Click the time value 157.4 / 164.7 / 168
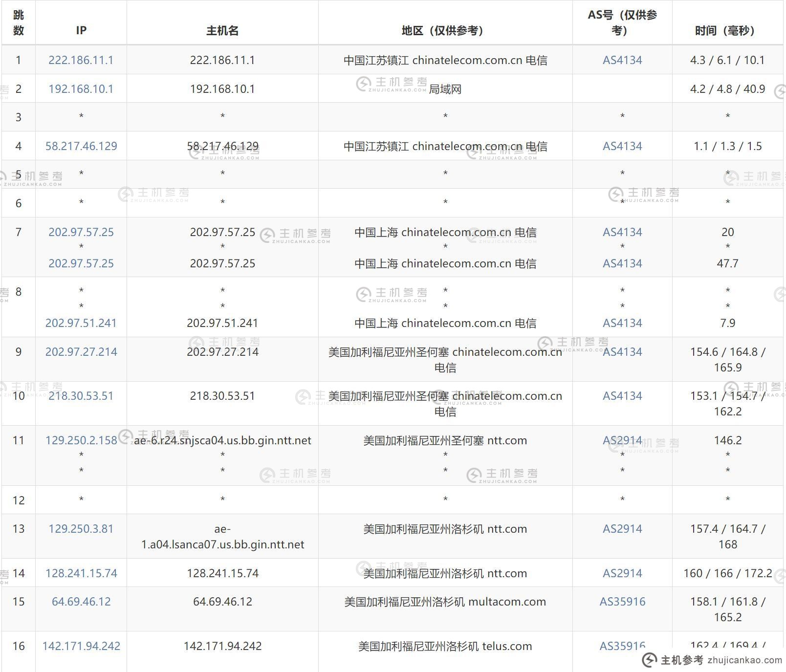 [728, 537]
